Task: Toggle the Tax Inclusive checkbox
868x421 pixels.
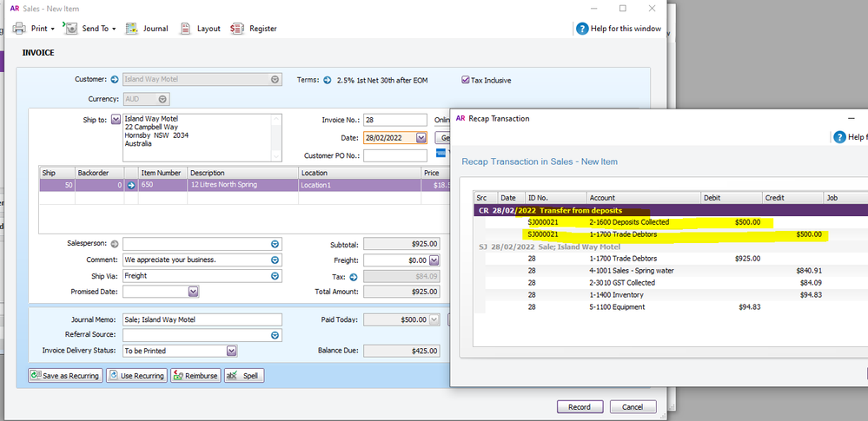Action: [x=466, y=80]
